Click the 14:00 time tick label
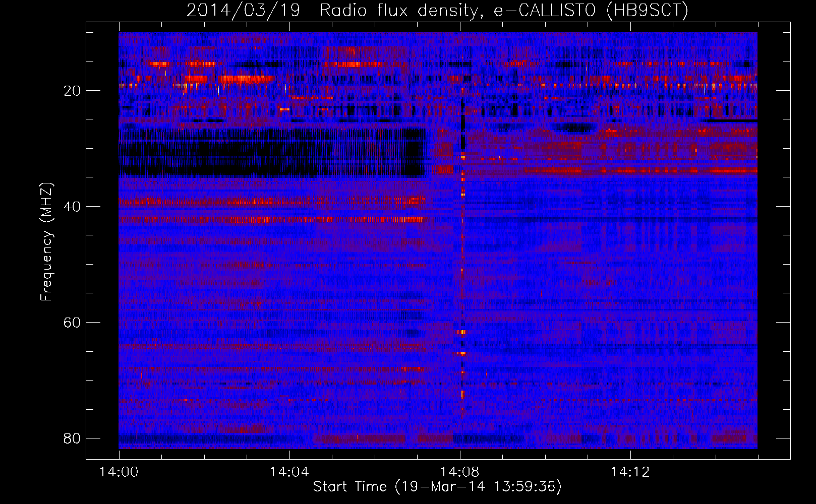Viewport: 816px width, 504px height. pos(119,472)
